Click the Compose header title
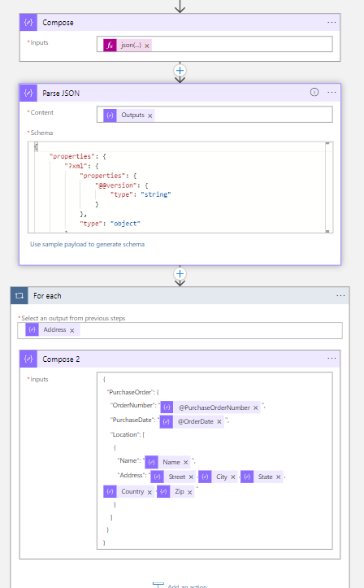Screen dimensions: 364x588 pyautogui.click(x=58, y=23)
